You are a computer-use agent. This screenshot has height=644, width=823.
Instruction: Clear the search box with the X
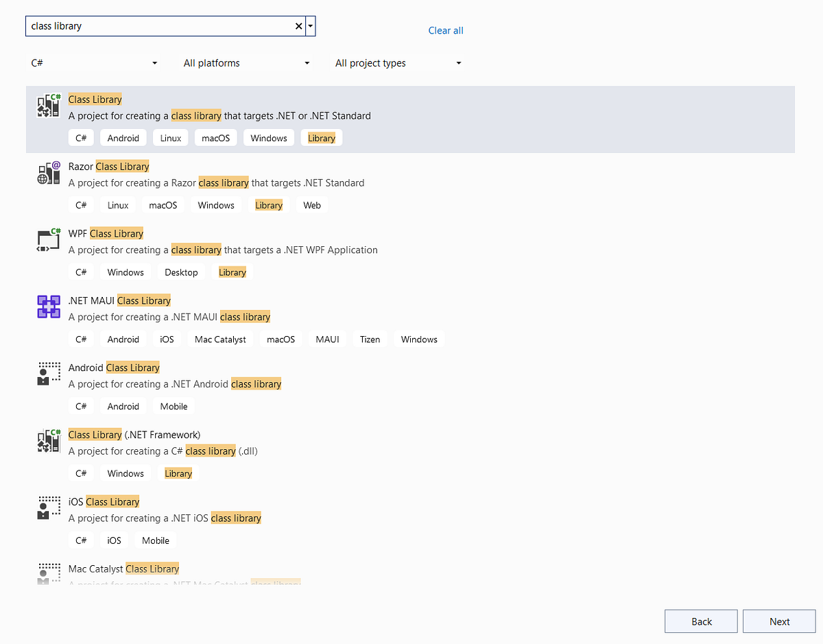pyautogui.click(x=298, y=25)
